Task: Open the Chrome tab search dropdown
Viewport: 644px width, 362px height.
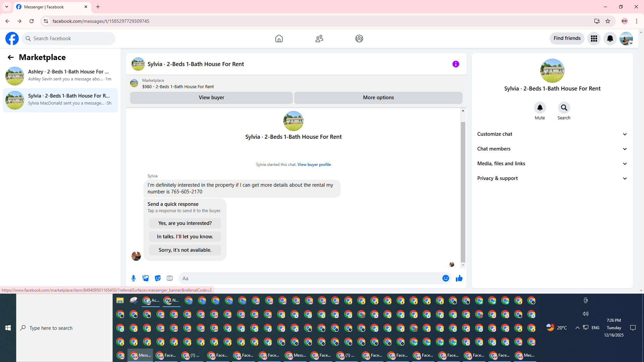Action: pyautogui.click(x=7, y=7)
